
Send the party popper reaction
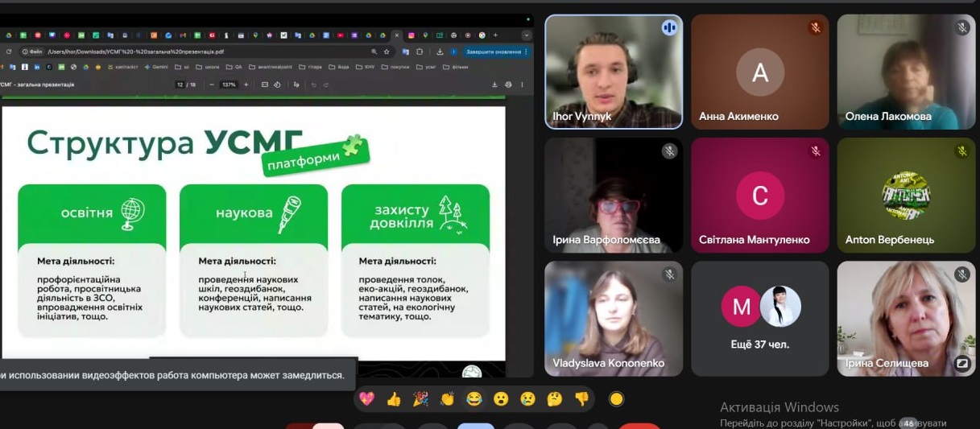click(420, 398)
